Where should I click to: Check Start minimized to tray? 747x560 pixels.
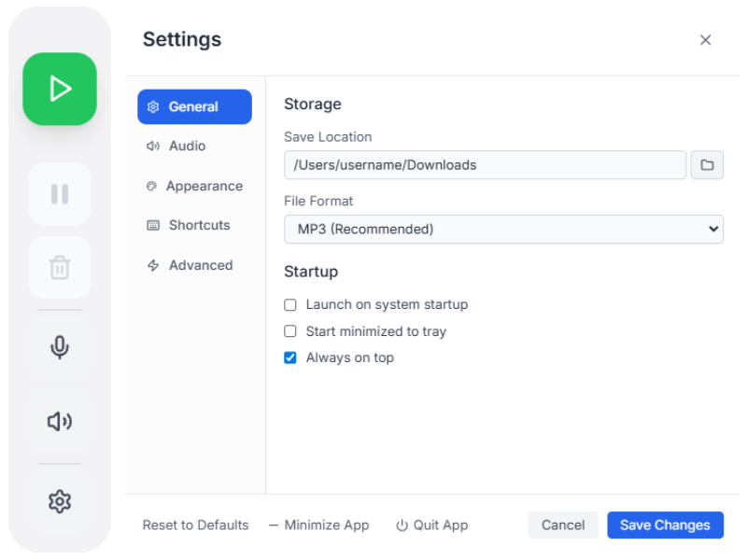coord(289,331)
